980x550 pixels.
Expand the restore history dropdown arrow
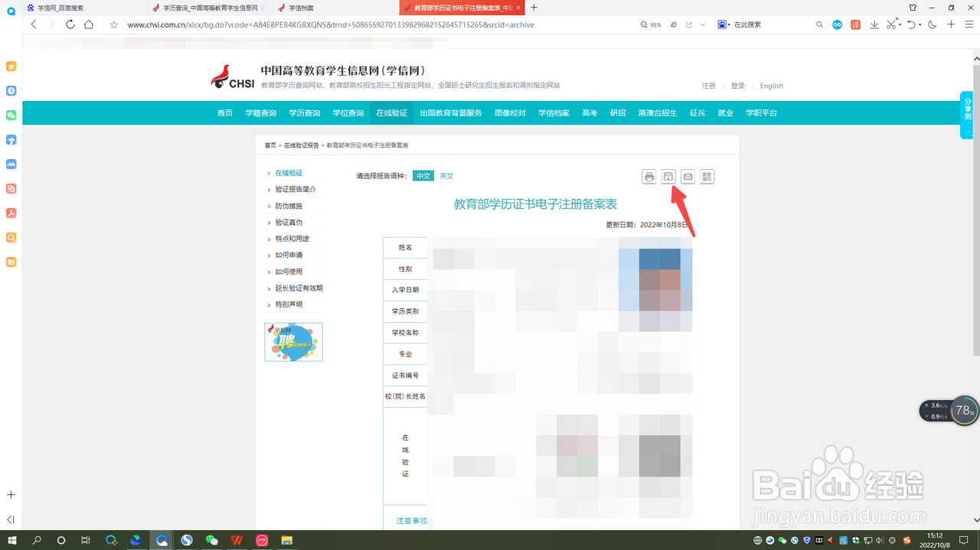point(920,24)
